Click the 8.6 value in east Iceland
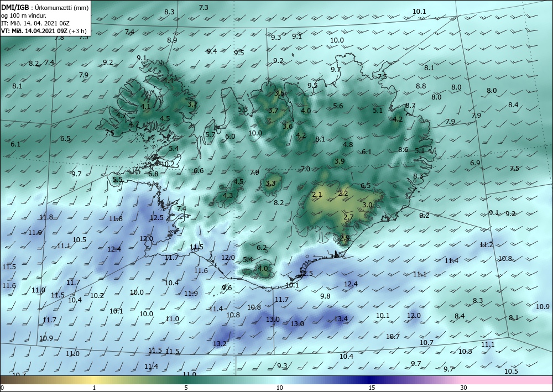This screenshot has width=553, height=392. (x=403, y=149)
